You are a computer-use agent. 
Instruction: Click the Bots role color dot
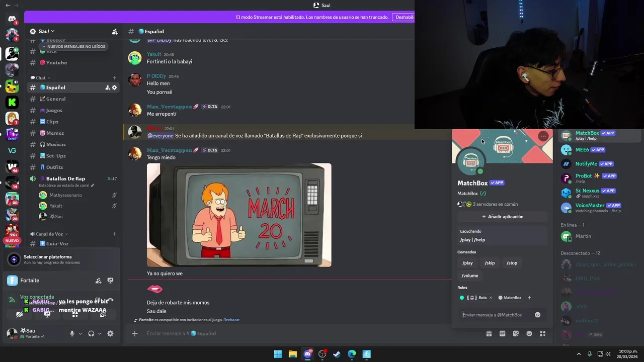click(462, 298)
